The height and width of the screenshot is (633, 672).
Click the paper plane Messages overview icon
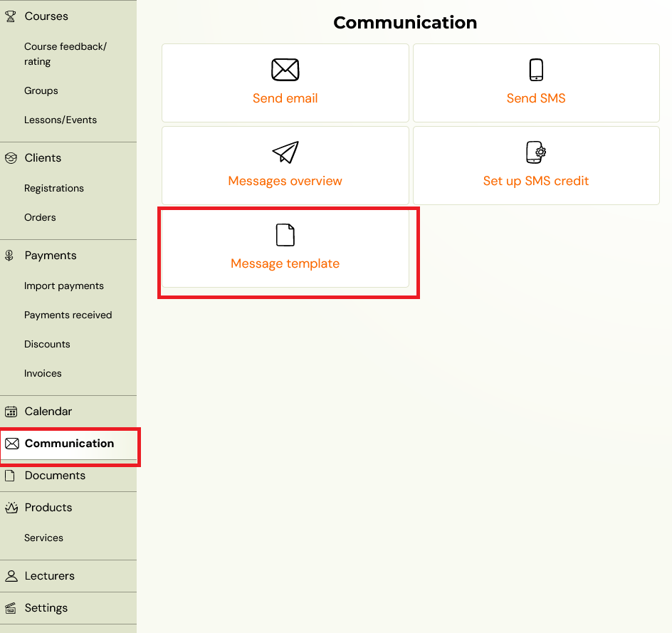285,152
